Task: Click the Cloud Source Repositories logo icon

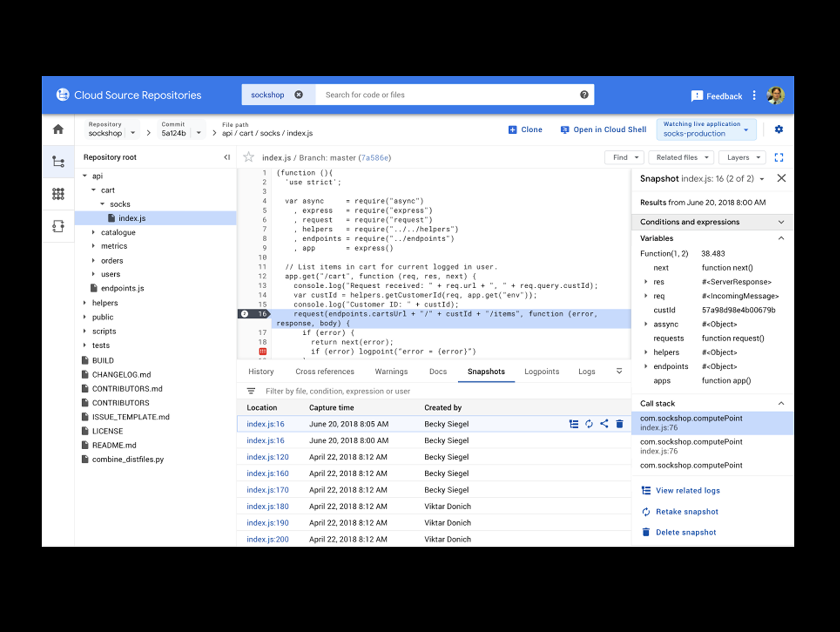Action: 63,94
